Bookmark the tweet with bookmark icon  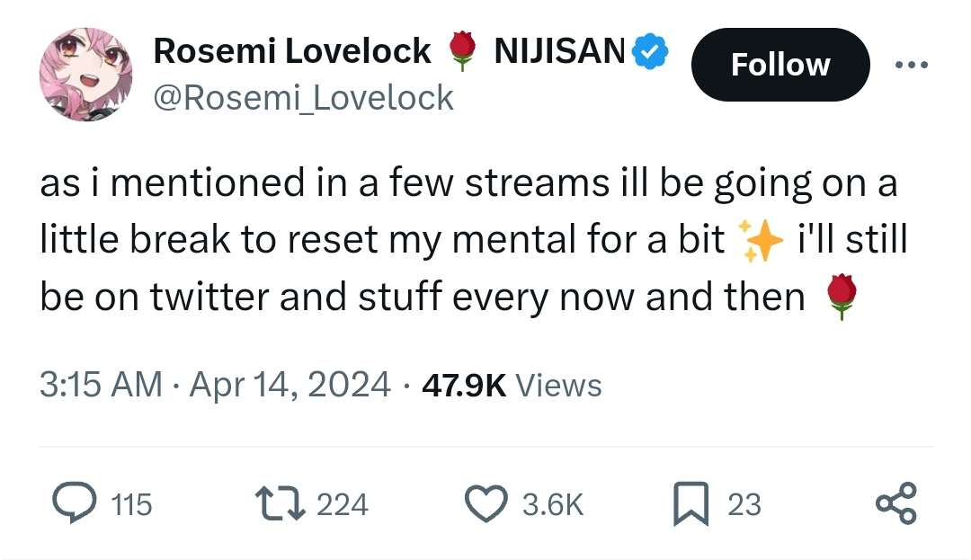pos(690,503)
